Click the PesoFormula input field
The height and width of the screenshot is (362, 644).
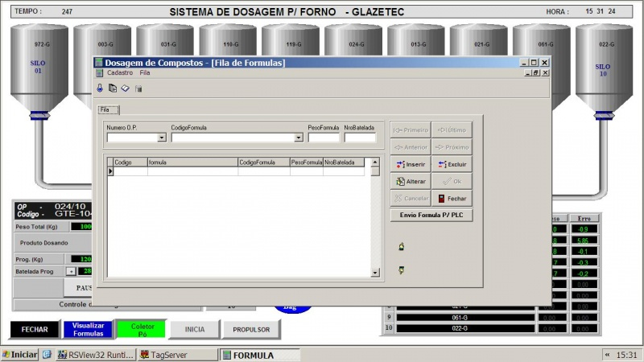324,138
